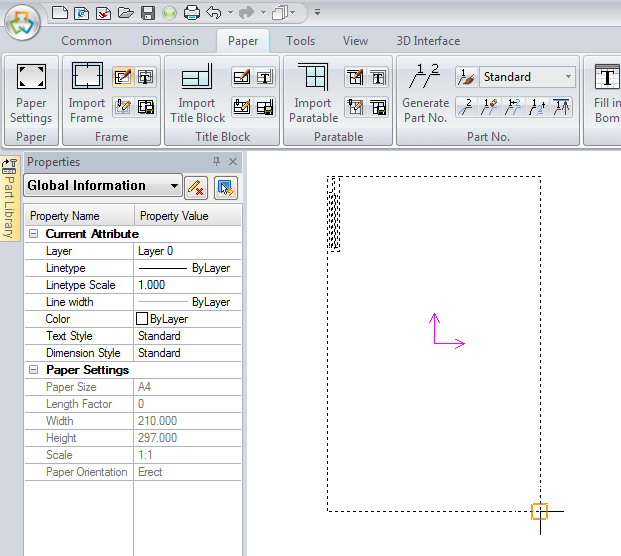The image size is (621, 556).
Task: Switch to the Tools ribbon tab
Action: pos(301,41)
